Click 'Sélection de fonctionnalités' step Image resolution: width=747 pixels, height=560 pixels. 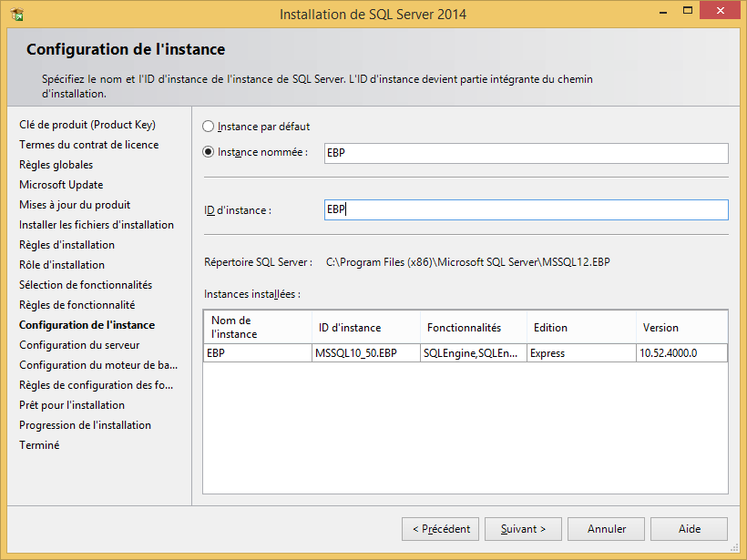86,285
